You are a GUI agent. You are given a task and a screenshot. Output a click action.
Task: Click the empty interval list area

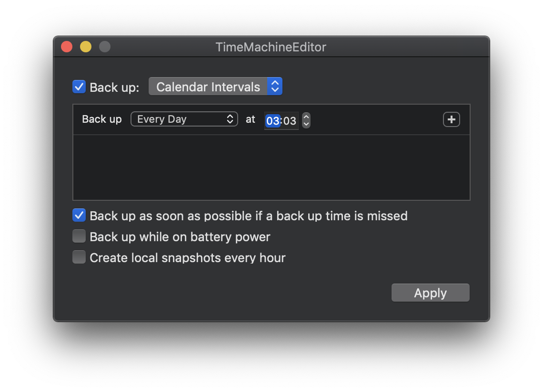pyautogui.click(x=271, y=167)
